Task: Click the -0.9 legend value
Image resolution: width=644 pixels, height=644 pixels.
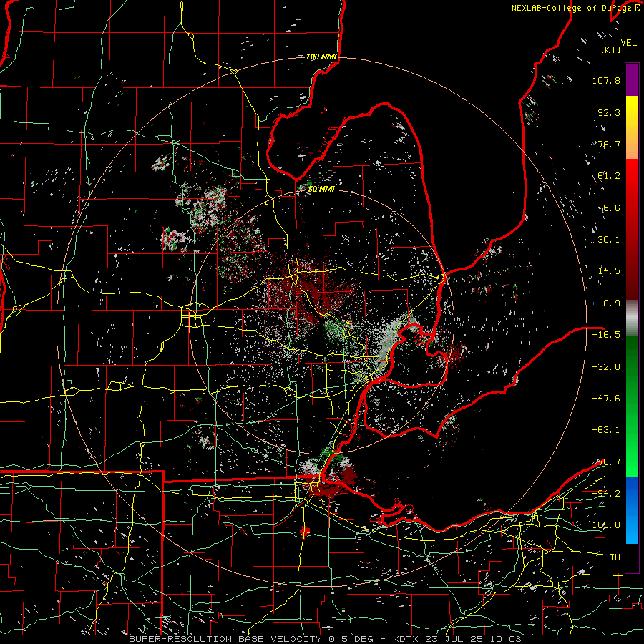Action: pyautogui.click(x=609, y=303)
